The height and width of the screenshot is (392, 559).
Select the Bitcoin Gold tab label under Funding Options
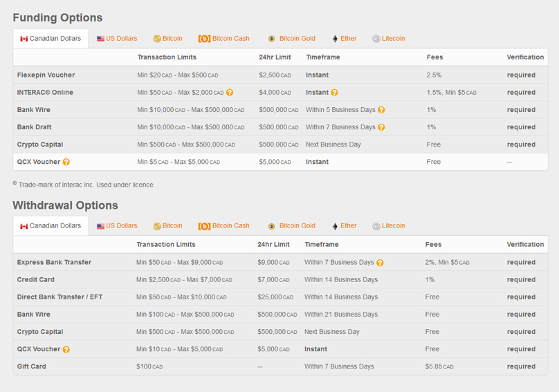pyautogui.click(x=297, y=39)
